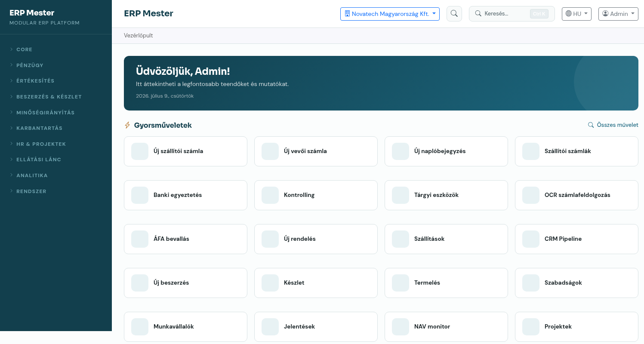Open the Admin user menu
This screenshot has width=644, height=344.
618,14
